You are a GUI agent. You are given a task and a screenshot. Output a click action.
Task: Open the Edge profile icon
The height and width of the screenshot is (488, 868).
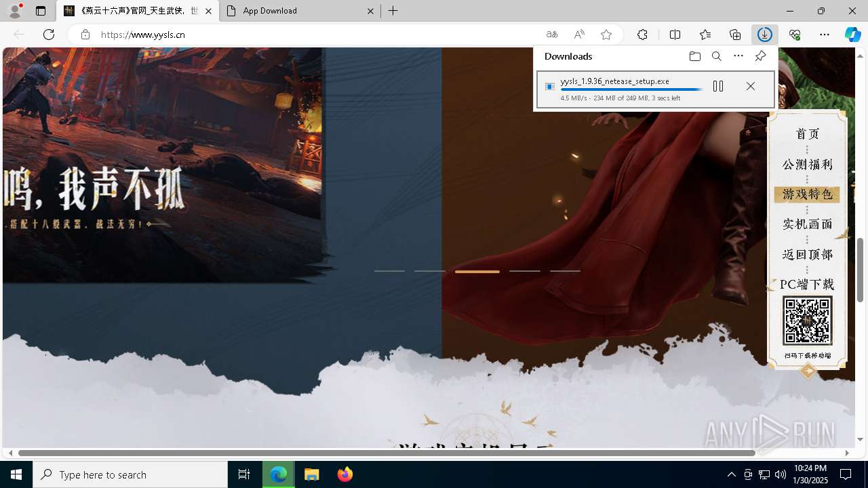[14, 11]
